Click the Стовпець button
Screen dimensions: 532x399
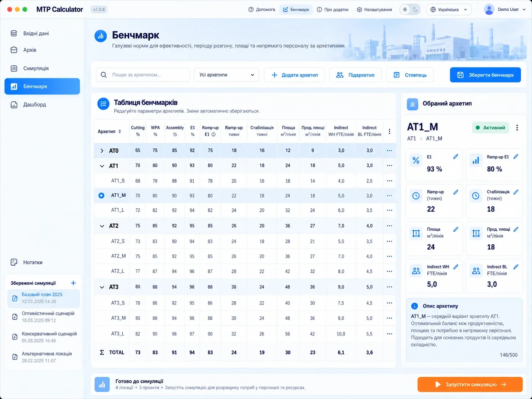click(410, 75)
